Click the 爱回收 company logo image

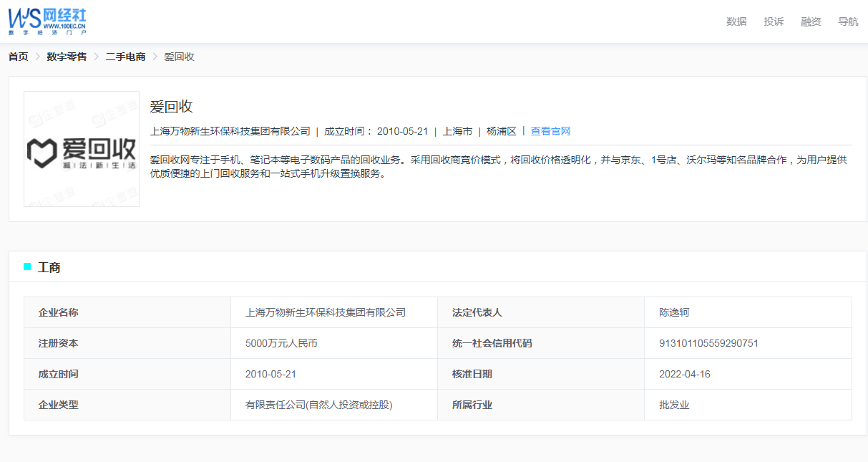[x=82, y=149]
